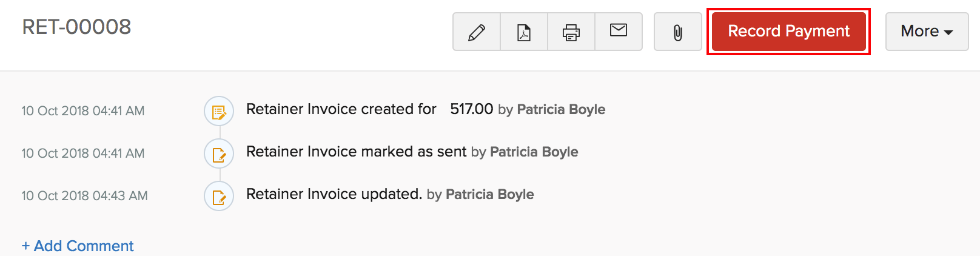This screenshot has height=256, width=980.
Task: Click 'Retainer Invoice updated.' history text
Action: (334, 194)
